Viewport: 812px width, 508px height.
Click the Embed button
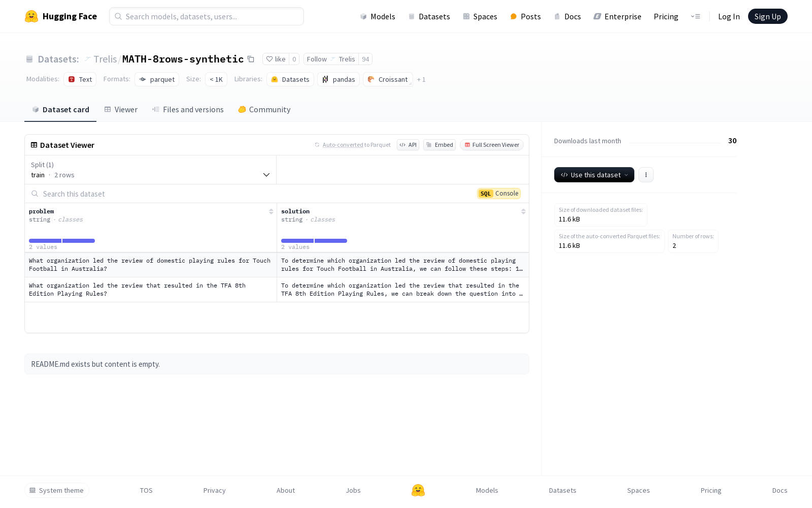[439, 145]
